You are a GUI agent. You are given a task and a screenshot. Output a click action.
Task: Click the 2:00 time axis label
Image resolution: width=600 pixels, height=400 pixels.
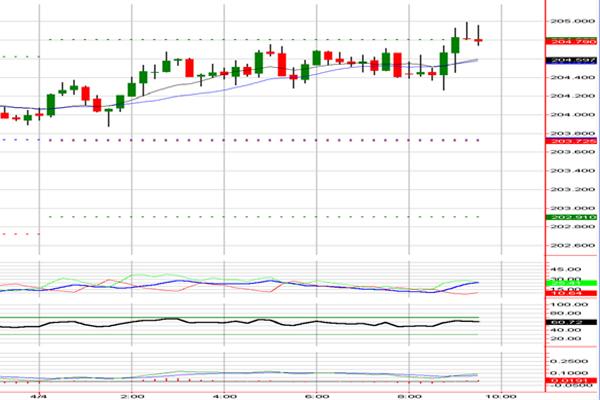tap(132, 396)
